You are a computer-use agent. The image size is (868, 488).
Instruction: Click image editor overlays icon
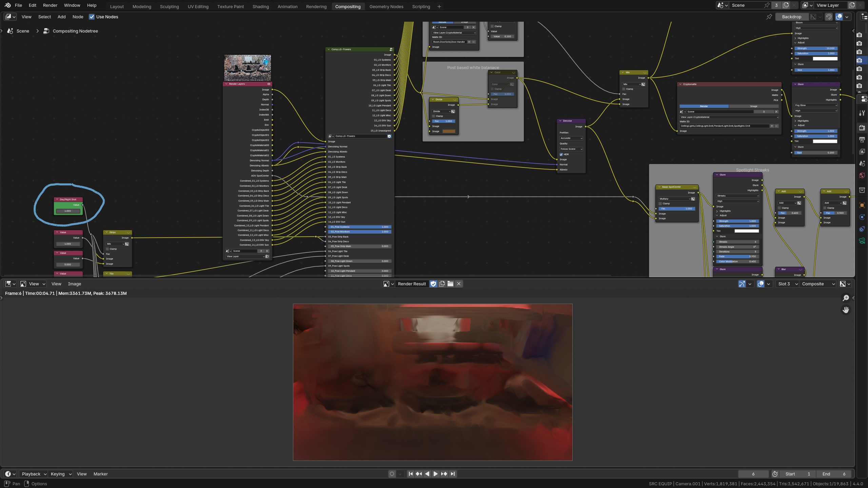point(761,284)
